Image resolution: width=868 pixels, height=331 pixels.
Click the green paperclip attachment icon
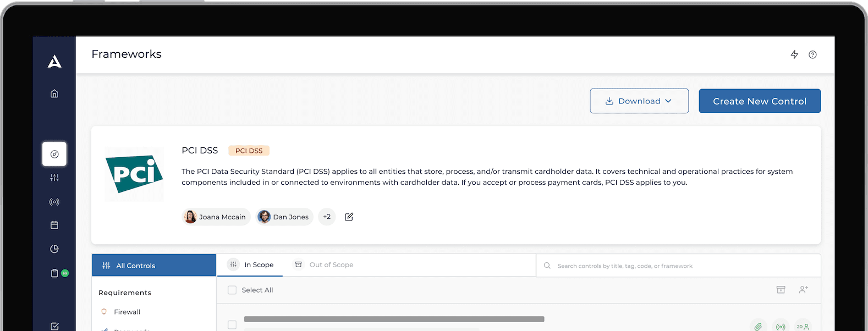coord(758,326)
